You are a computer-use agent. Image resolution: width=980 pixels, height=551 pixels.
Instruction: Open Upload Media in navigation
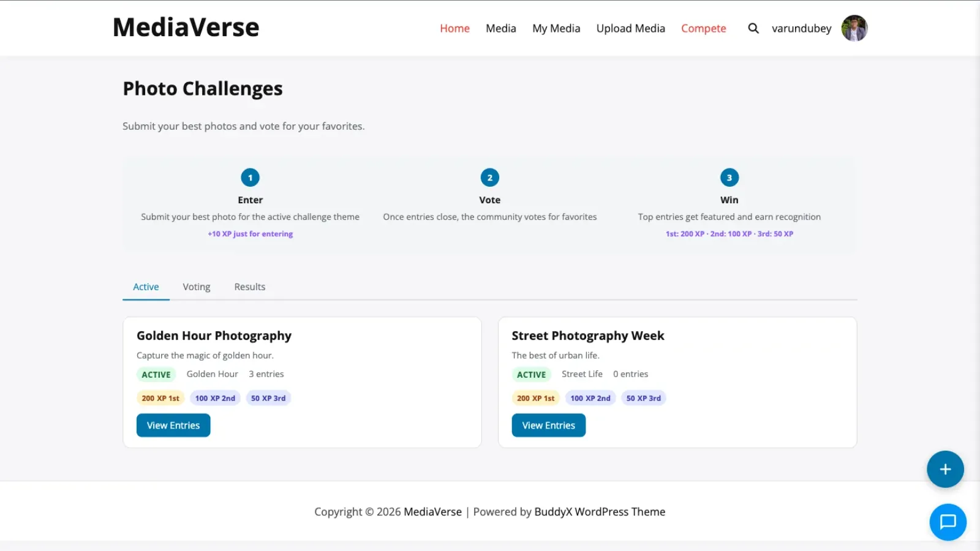click(631, 28)
